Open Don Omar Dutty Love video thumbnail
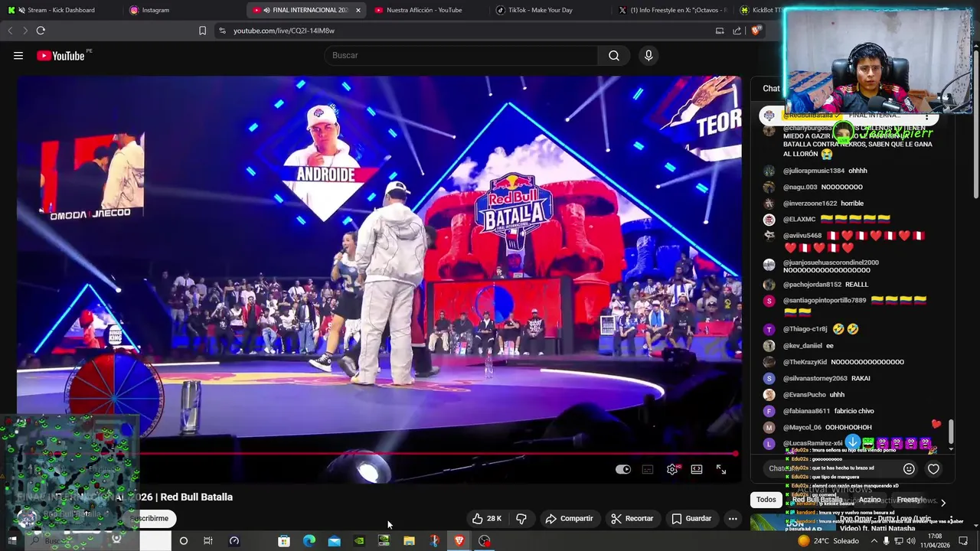980x551 pixels. [792, 522]
